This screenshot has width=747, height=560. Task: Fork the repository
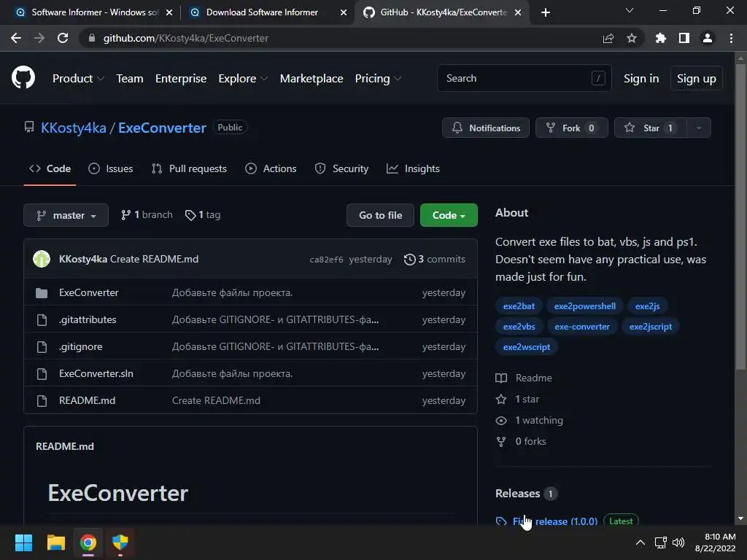click(572, 128)
